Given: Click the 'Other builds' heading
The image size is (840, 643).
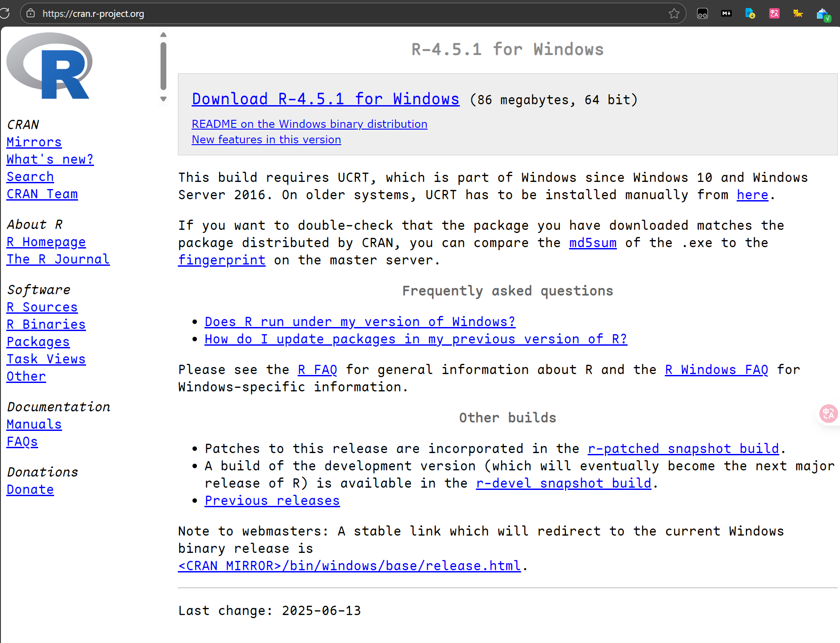Looking at the screenshot, I should point(507,418).
